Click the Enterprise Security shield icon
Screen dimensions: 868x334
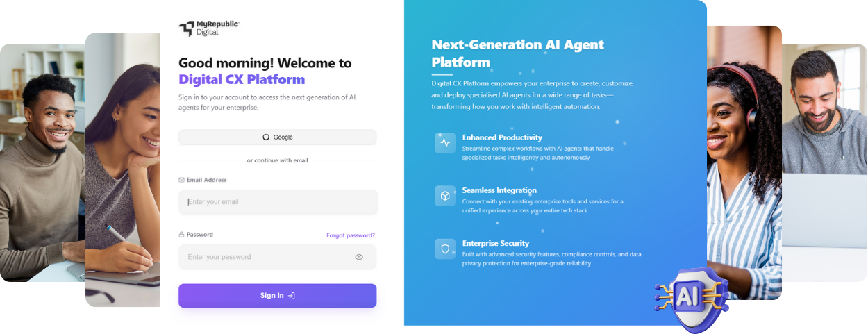click(x=445, y=249)
